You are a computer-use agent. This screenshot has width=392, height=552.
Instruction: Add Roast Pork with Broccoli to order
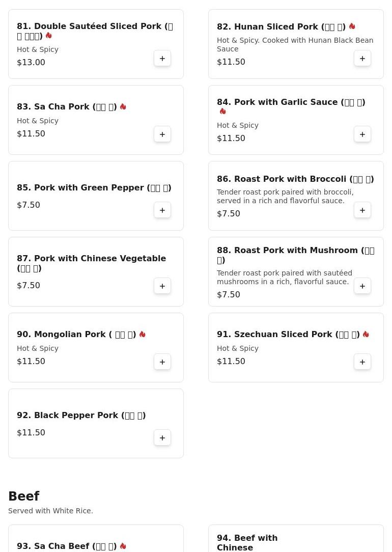click(x=362, y=210)
